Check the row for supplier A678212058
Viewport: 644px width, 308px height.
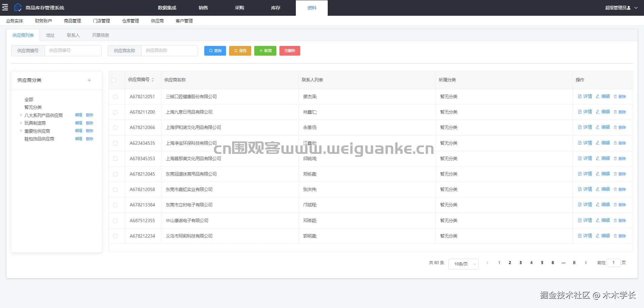pos(115,190)
